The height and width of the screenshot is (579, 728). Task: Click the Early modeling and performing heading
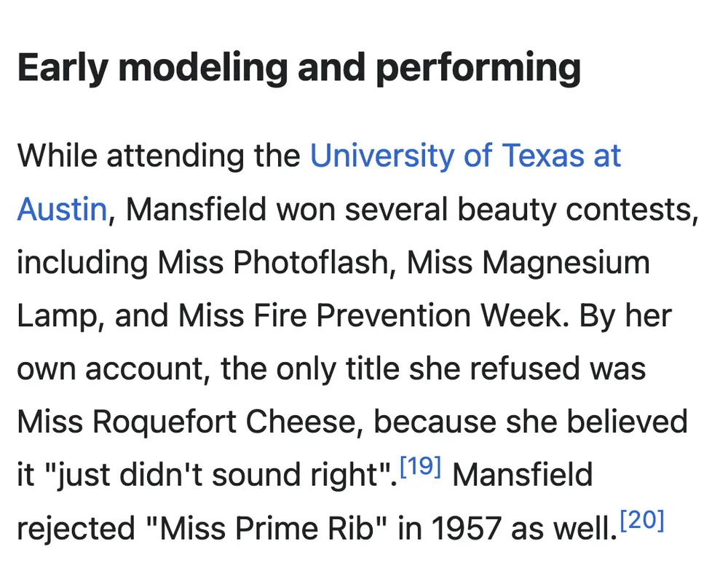click(298, 68)
